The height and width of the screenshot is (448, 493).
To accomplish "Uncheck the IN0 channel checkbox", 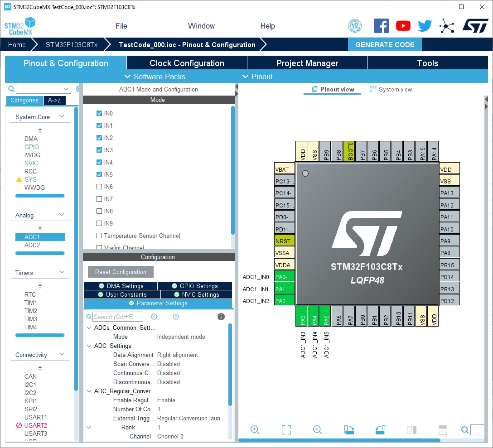I will (99, 113).
